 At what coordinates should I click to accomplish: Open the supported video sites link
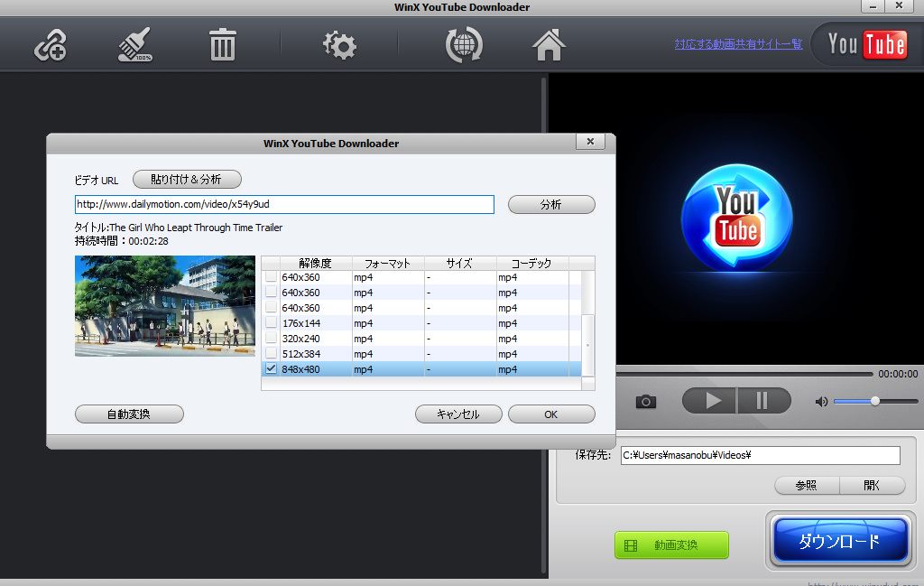(x=738, y=43)
